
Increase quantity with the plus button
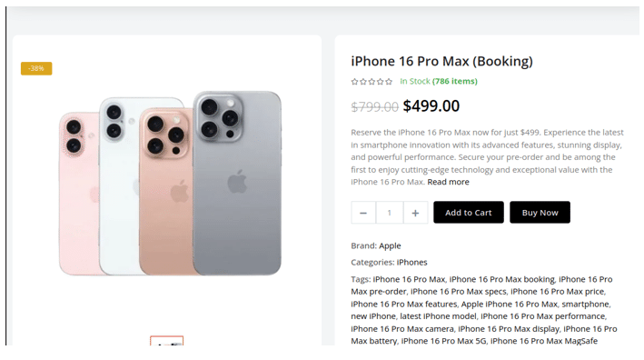coord(415,213)
